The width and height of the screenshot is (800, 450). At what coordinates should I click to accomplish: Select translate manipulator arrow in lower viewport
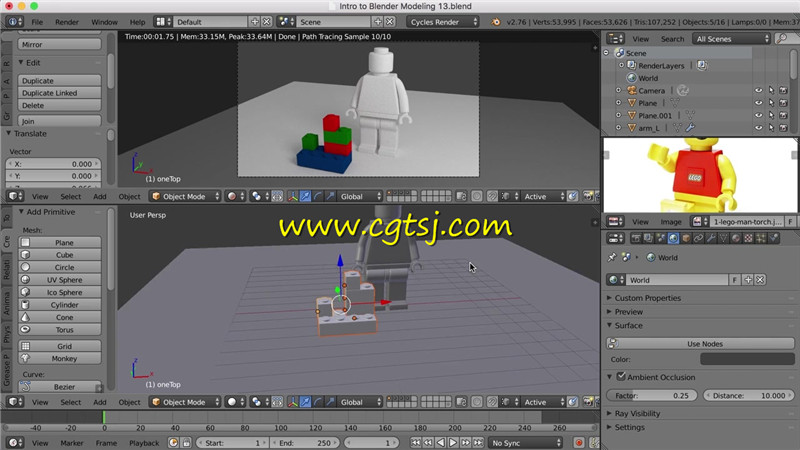pos(305,402)
